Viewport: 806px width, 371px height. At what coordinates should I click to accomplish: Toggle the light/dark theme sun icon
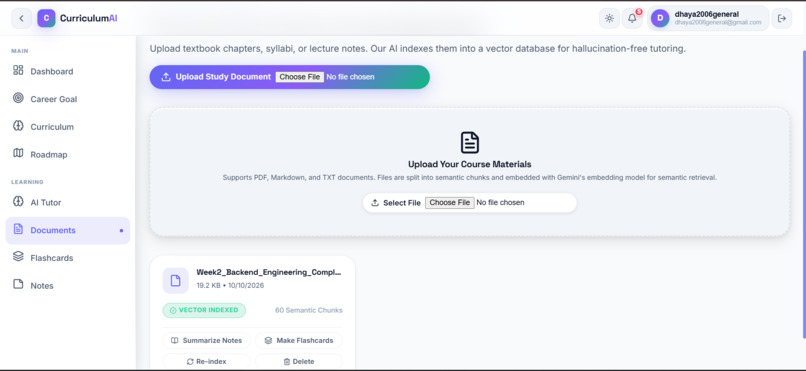point(609,18)
